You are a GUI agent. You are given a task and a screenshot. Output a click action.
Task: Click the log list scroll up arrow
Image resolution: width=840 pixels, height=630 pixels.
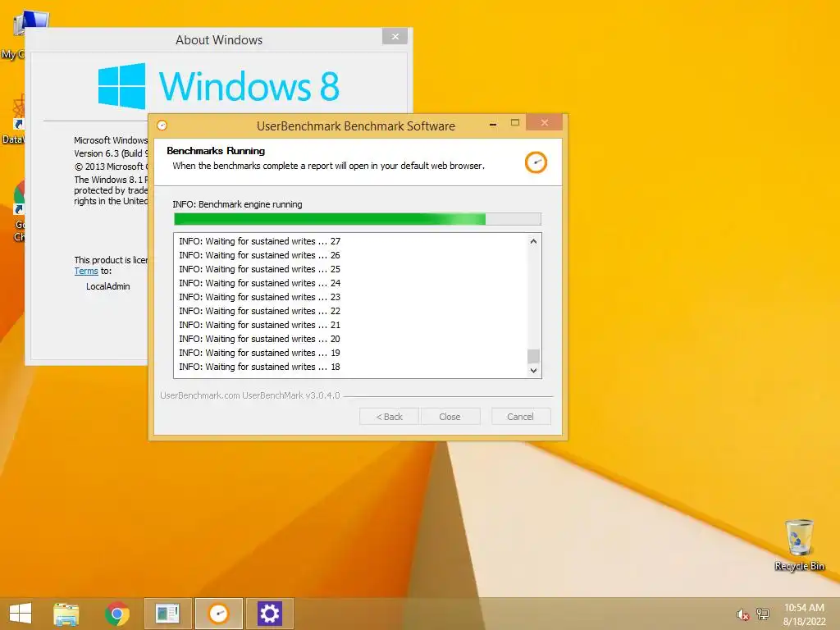(533, 241)
